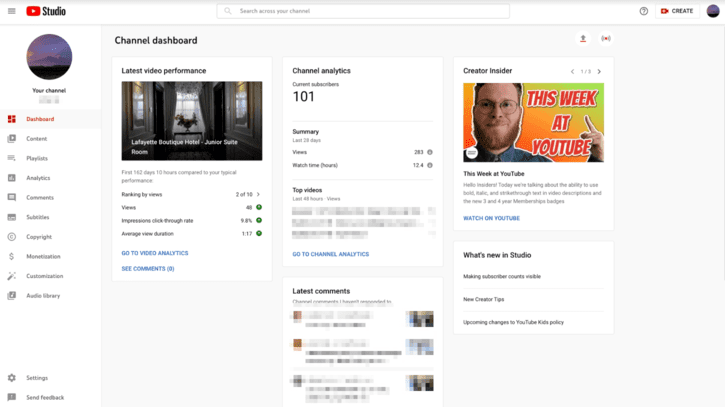Click the Ranking by views row text
Screen dimensions: 725x407
(142, 195)
